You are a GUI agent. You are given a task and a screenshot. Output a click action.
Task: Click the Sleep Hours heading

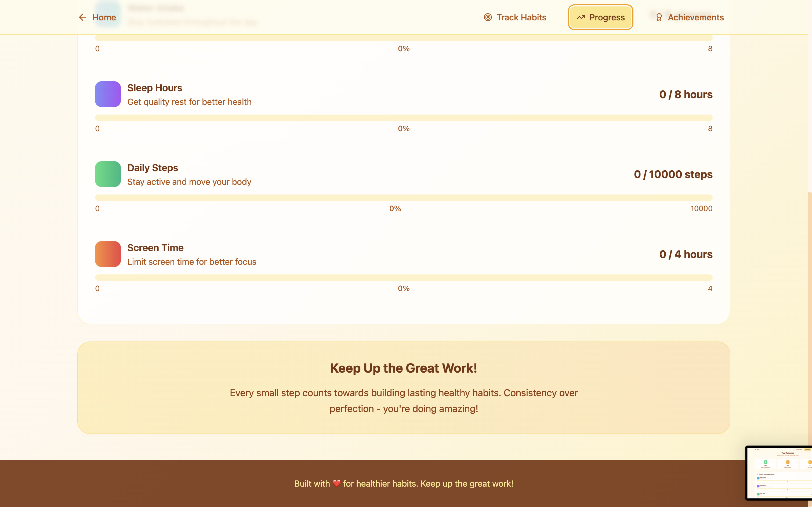coord(155,88)
